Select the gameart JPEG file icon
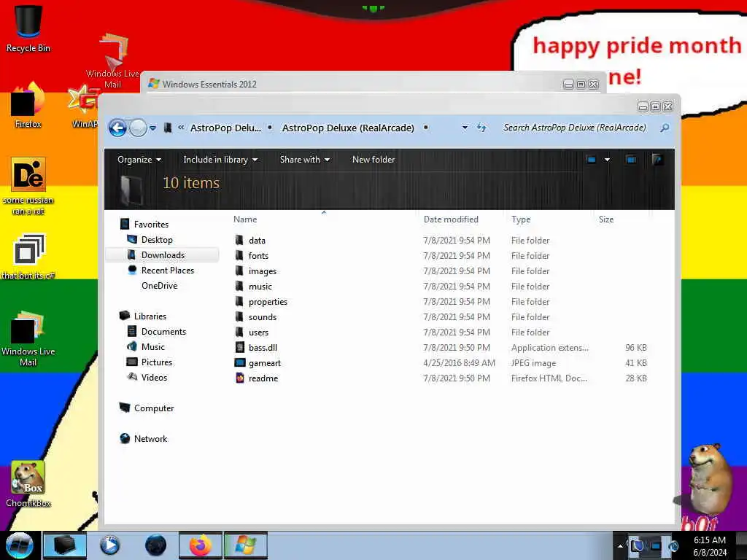 pyautogui.click(x=239, y=362)
